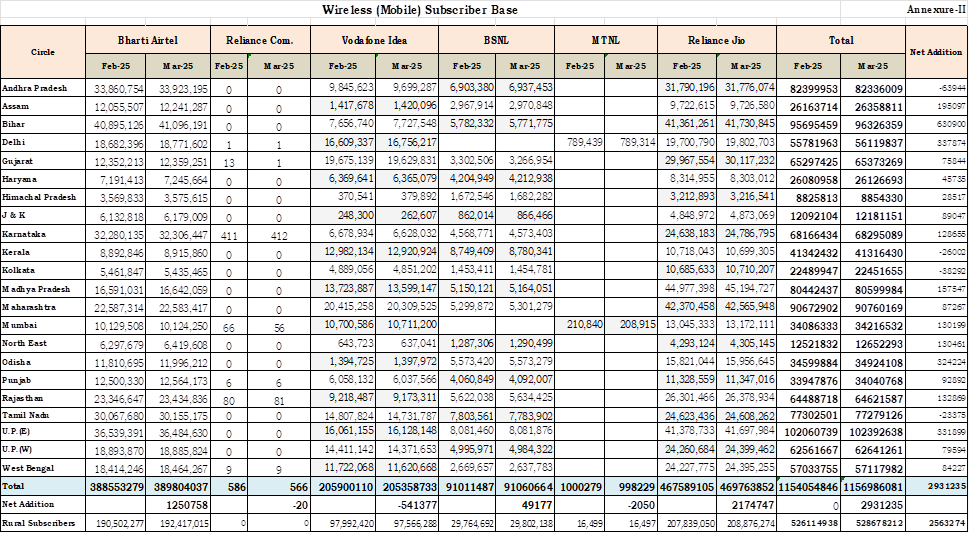Select the Reliance Jio column header
The height and width of the screenshot is (533, 969).
[717, 40]
